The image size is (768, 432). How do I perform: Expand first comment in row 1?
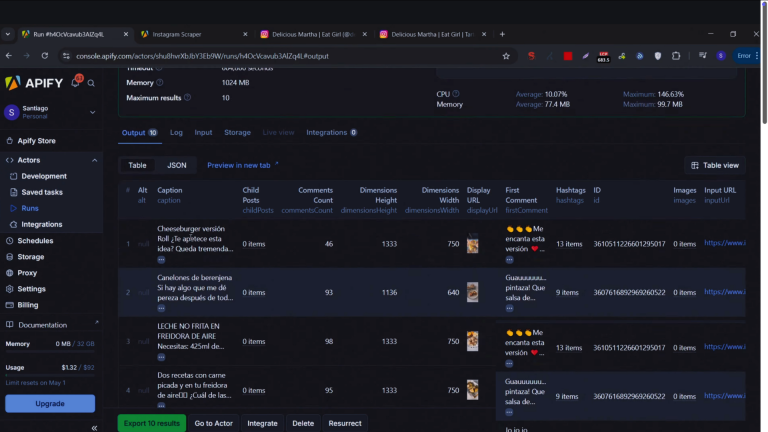(509, 260)
